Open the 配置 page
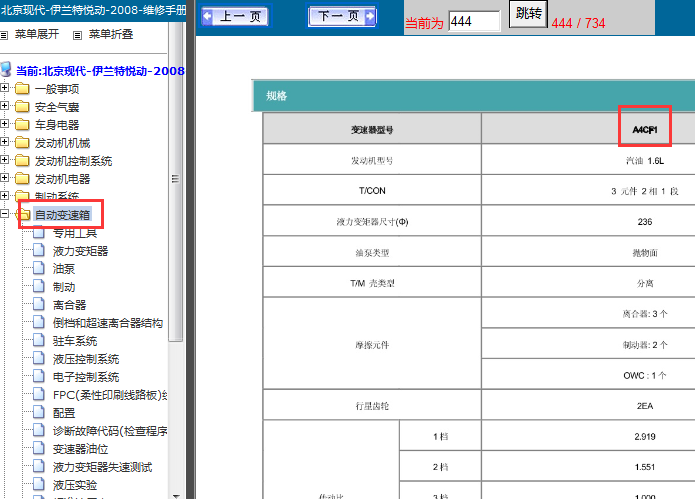695x499 pixels. pyautogui.click(x=64, y=413)
